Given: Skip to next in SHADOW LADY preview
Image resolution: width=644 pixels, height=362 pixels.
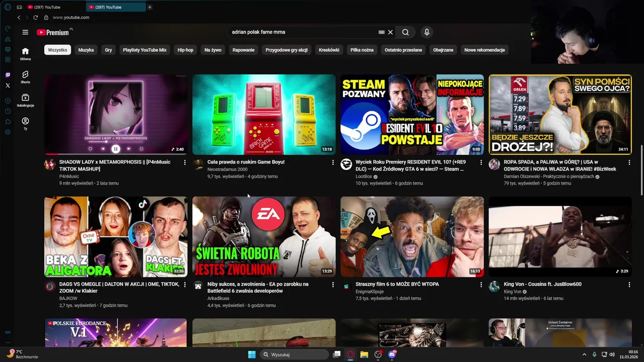Looking at the screenshot, I should [x=128, y=149].
